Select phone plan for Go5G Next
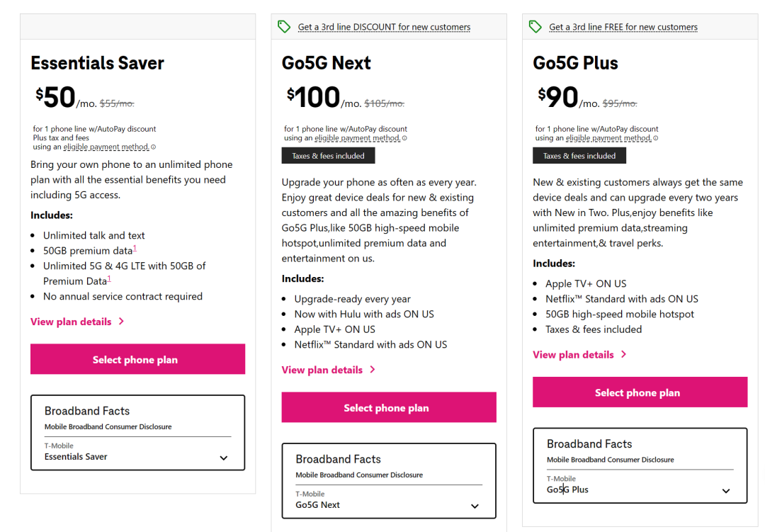The width and height of the screenshot is (765, 532). (x=389, y=407)
